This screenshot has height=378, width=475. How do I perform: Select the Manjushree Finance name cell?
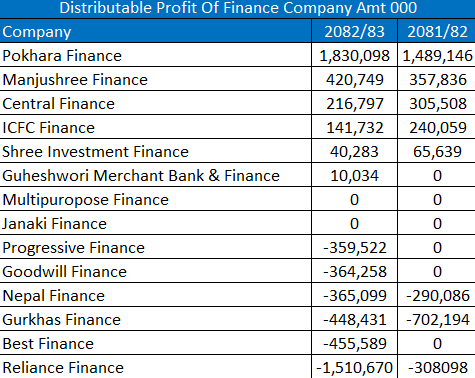156,79
